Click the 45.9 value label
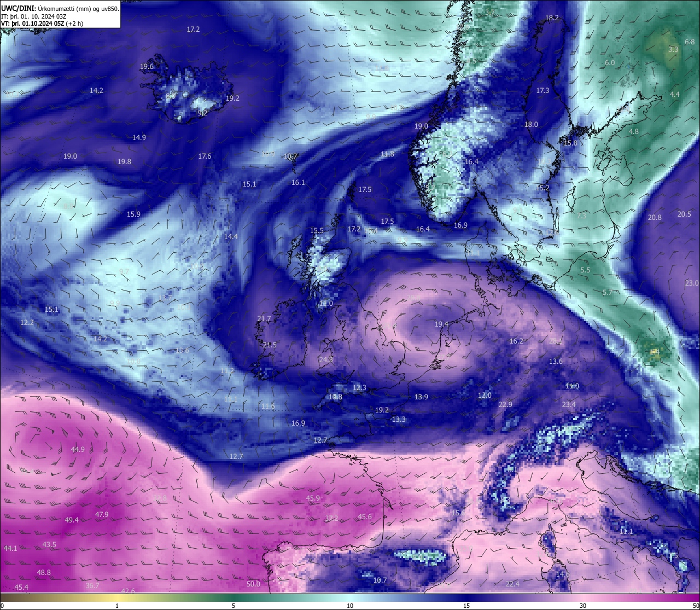700x610 pixels. click(x=313, y=498)
